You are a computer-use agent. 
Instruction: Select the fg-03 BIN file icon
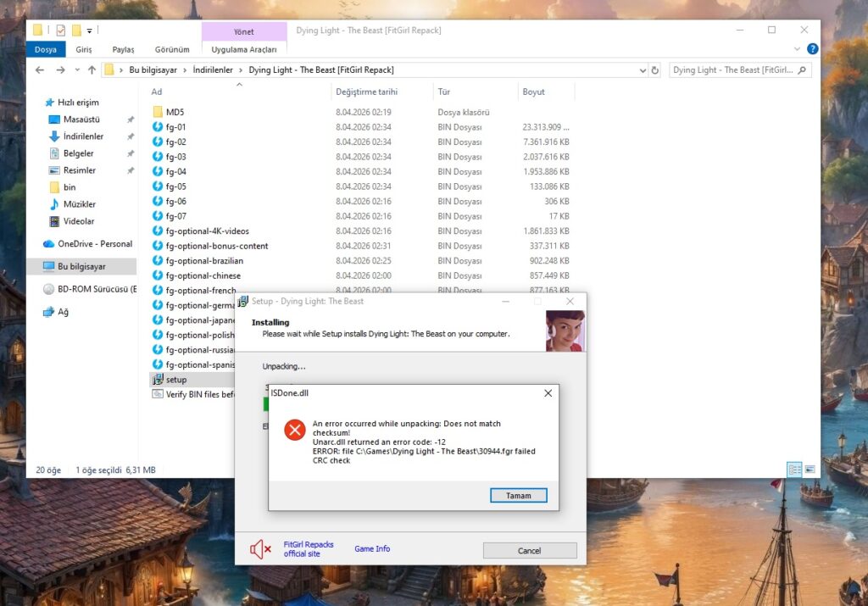coord(158,157)
